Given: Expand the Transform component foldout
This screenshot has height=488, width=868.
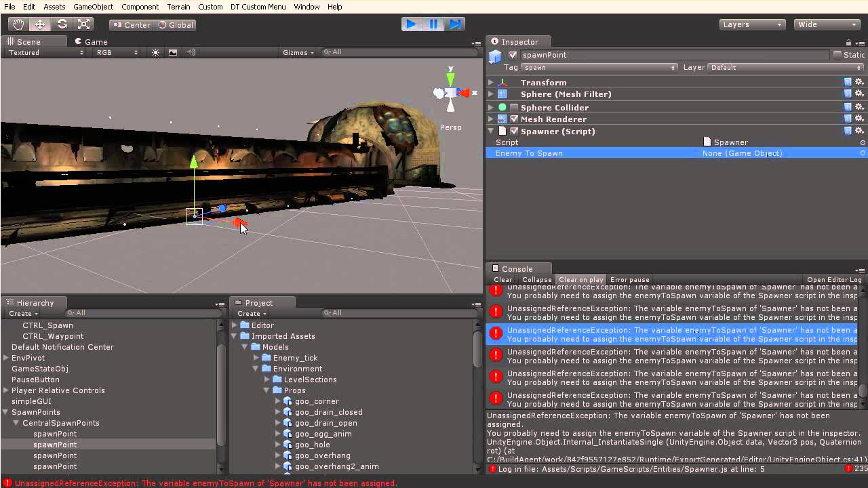Looking at the screenshot, I should click(x=491, y=82).
